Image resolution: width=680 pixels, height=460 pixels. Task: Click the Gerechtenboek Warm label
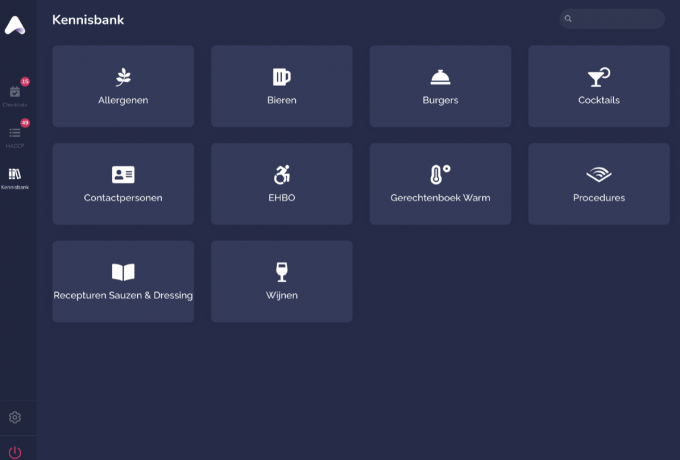(440, 198)
